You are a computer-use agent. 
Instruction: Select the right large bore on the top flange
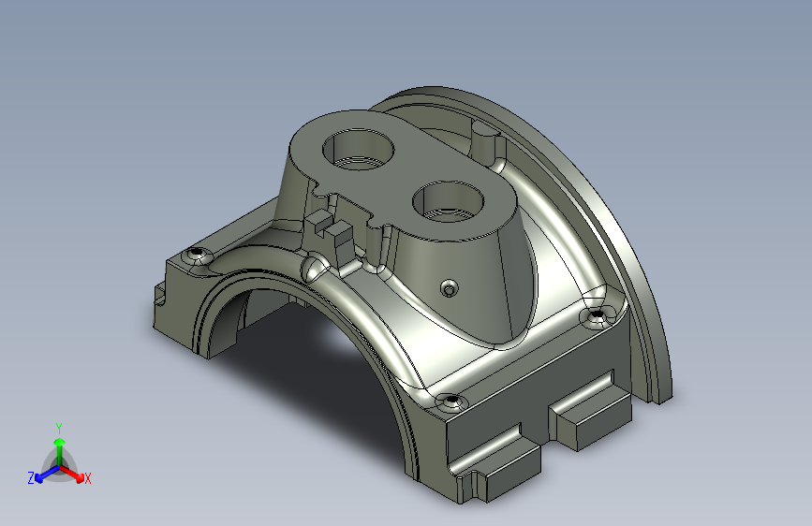click(448, 202)
